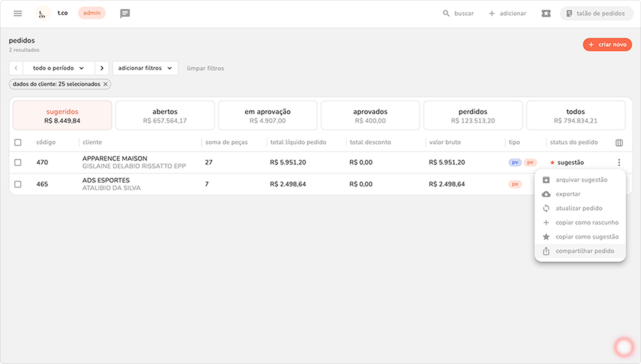Toggle the select-all header checkbox
Image resolution: width=641 pixels, height=364 pixels.
(x=18, y=142)
